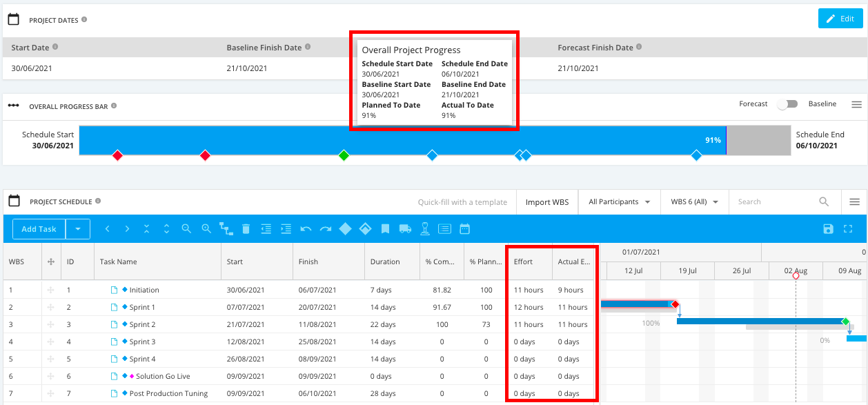Toggle Forecast/Baseline switch
Screen dimensions: 868x405
[787, 104]
